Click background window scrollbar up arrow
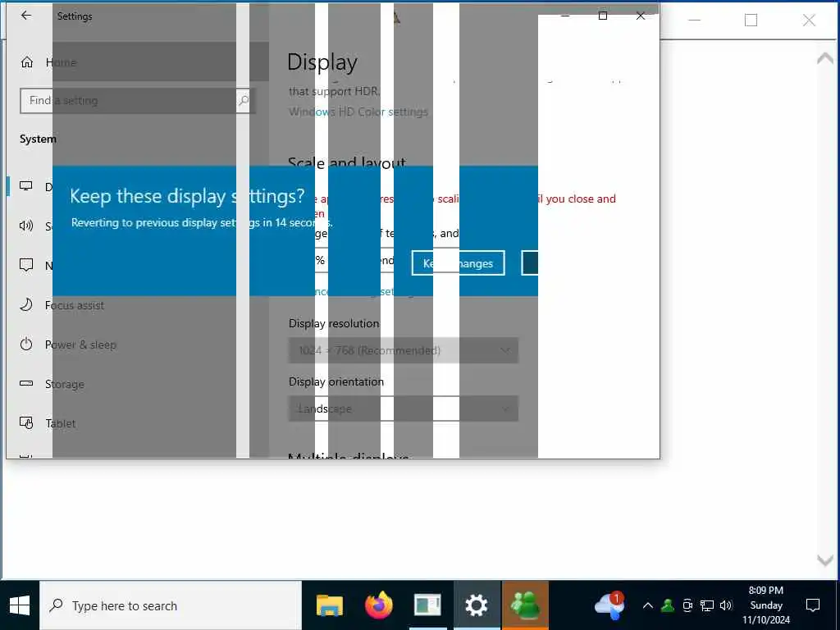 click(825, 58)
